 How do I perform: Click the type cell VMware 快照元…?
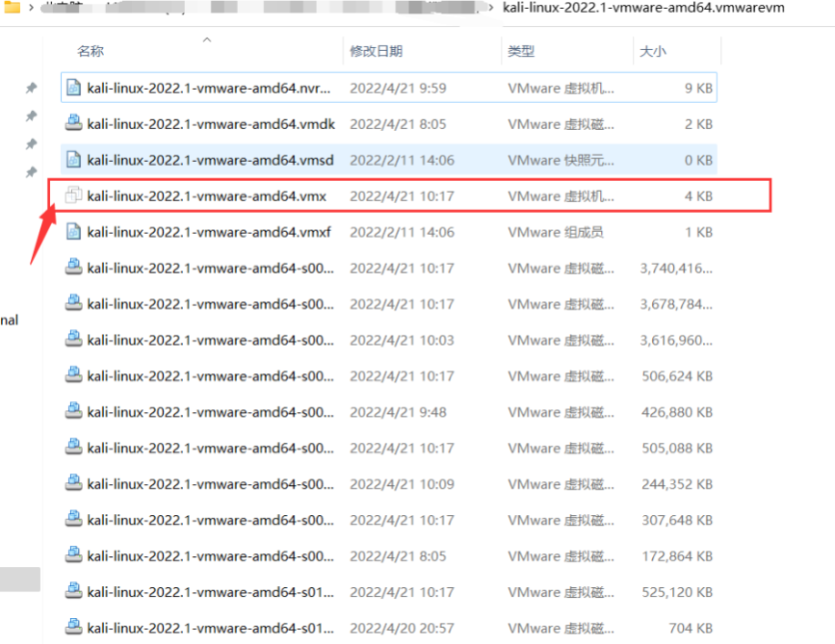561,160
